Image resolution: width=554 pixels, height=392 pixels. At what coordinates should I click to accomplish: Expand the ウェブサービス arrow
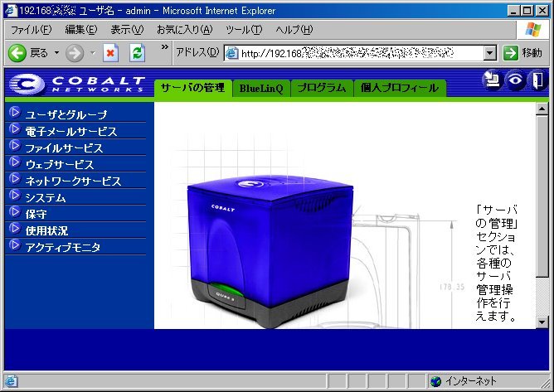coord(14,162)
